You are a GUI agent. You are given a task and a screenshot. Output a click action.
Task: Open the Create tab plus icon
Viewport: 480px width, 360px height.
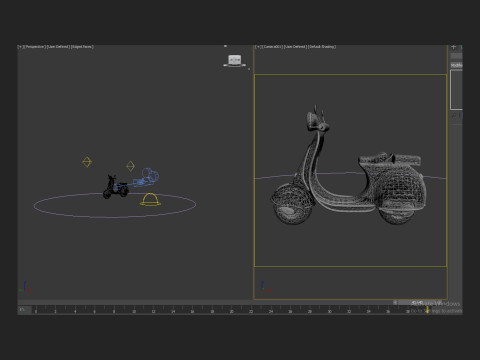[454, 47]
